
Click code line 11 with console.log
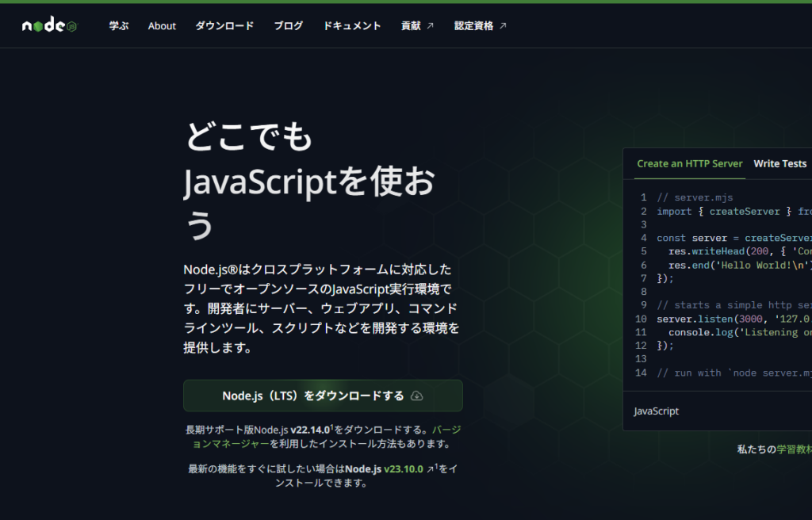click(740, 332)
